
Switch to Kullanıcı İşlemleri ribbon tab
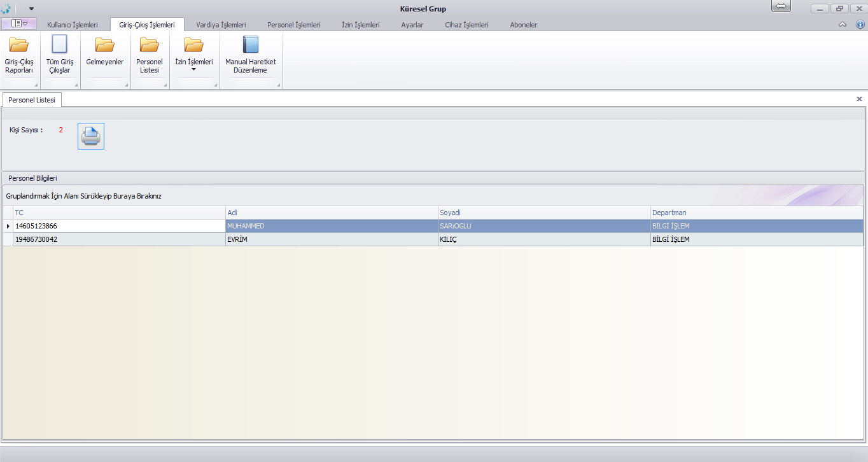coord(73,25)
